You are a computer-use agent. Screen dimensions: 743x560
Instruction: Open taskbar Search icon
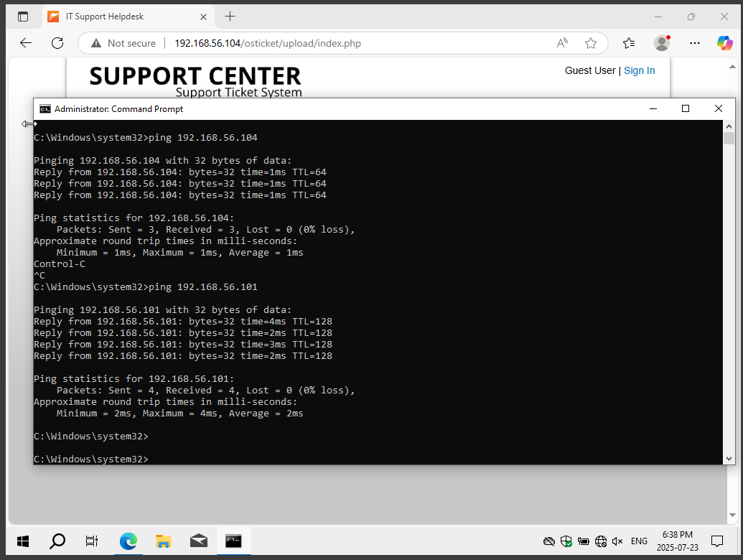57,541
